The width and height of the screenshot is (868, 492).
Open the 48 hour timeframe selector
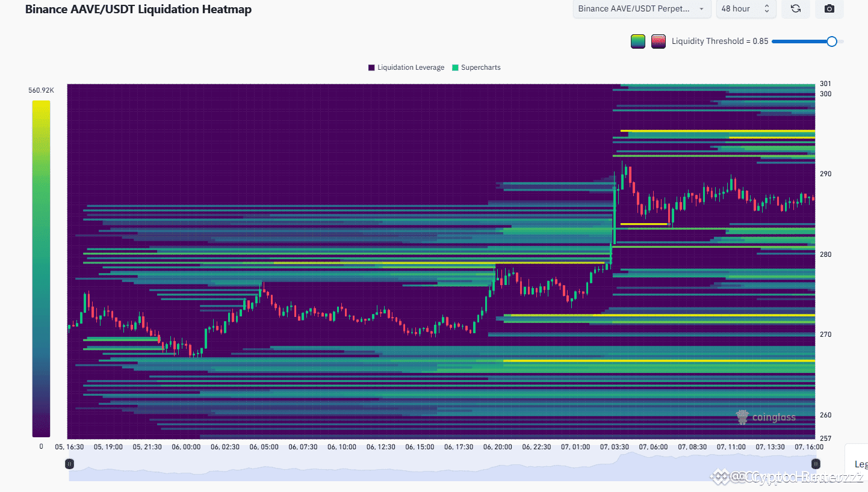[x=745, y=8]
